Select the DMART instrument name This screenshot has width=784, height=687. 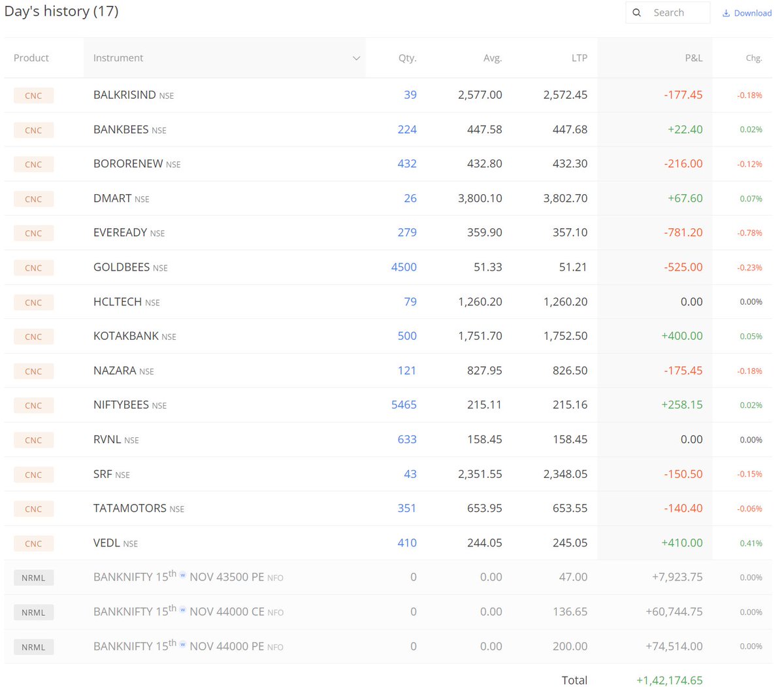(112, 199)
